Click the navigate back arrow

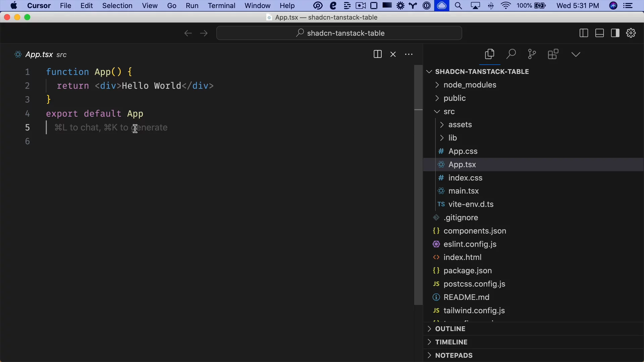[x=188, y=33]
